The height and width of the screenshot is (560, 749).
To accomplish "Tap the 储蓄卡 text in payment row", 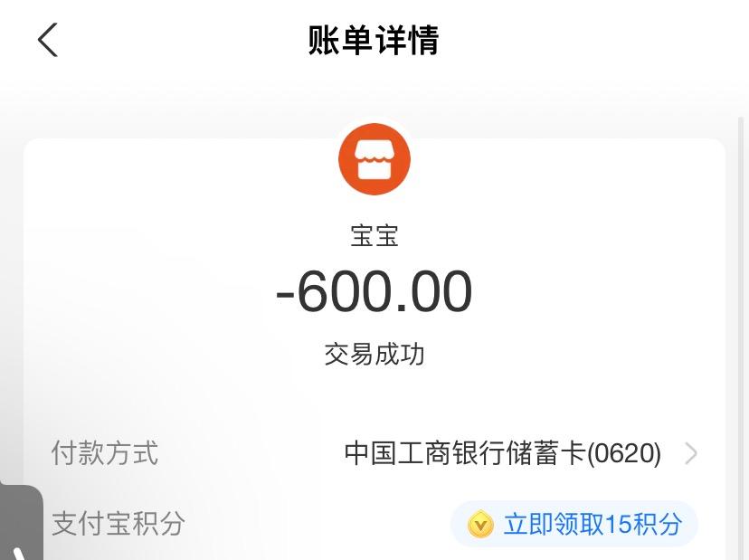I will click(x=546, y=453).
